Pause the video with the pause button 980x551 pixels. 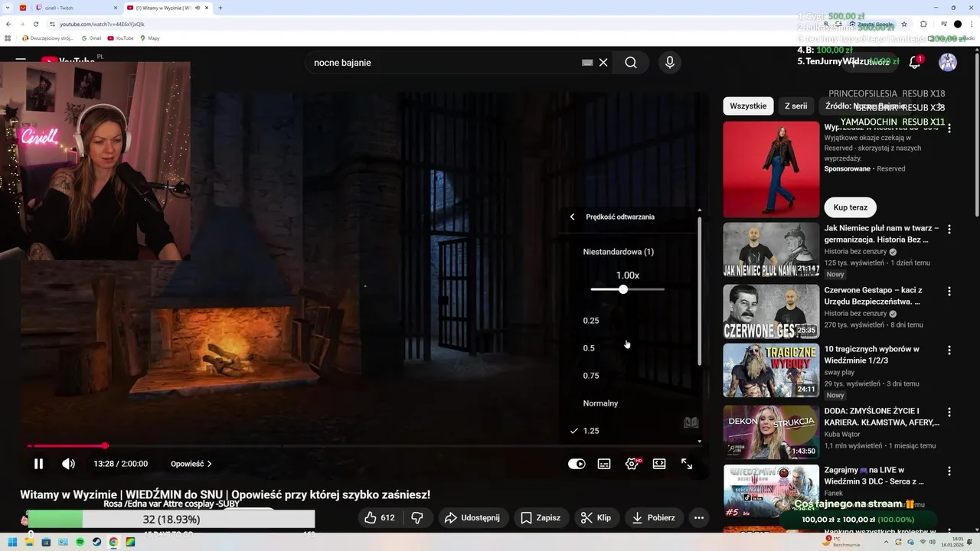[38, 464]
